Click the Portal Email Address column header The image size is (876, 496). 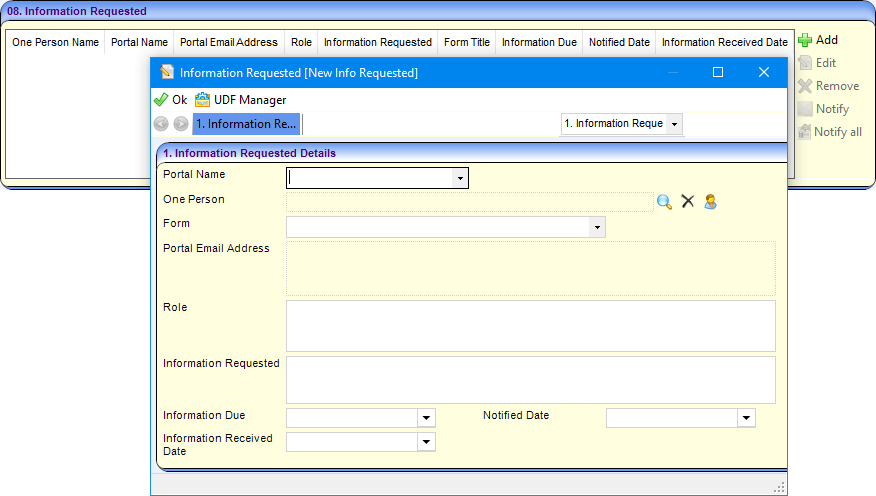pos(229,43)
